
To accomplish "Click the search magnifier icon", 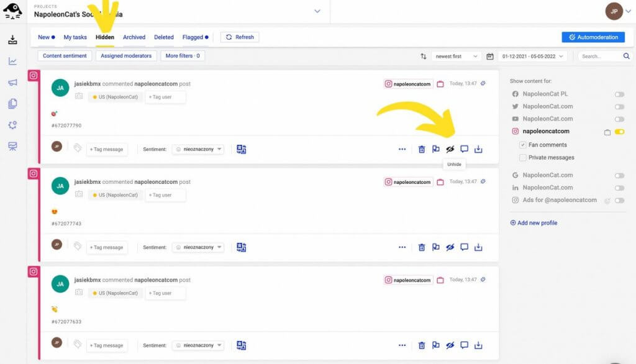I will [x=626, y=56].
